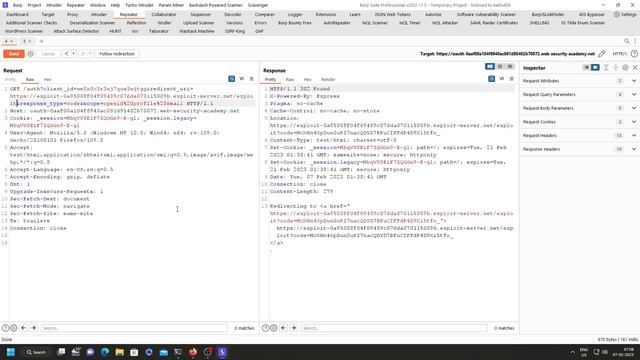
Task: Select top-bottom layout view
Action: (500, 67)
